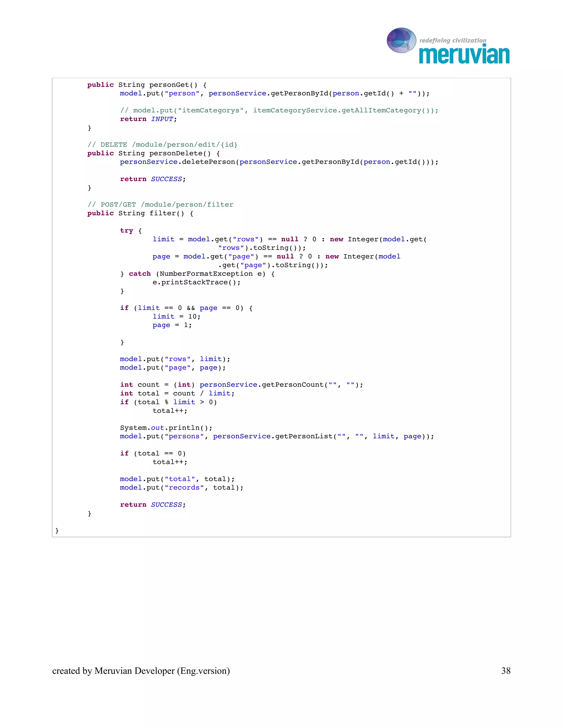Click 'model.put("rows", limit);' line
This screenshot has width=563, height=728.
click(175, 359)
